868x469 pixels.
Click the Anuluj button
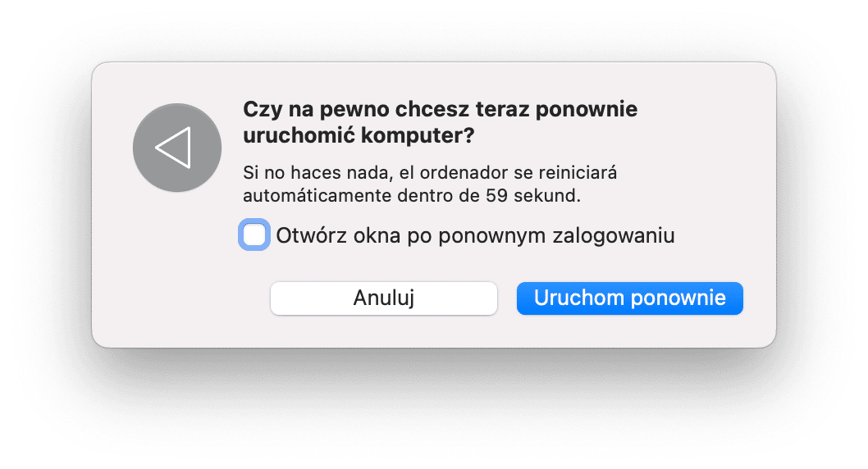click(x=384, y=298)
